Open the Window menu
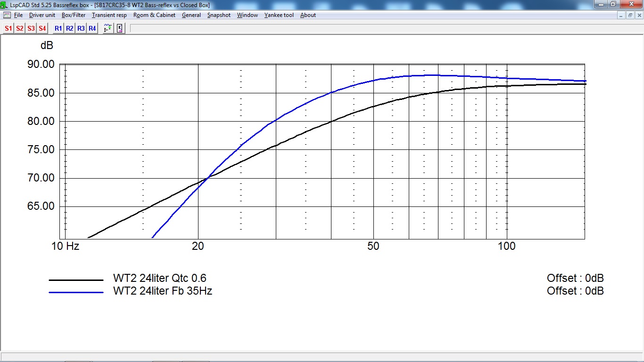Image resolution: width=644 pixels, height=362 pixels. (x=248, y=15)
